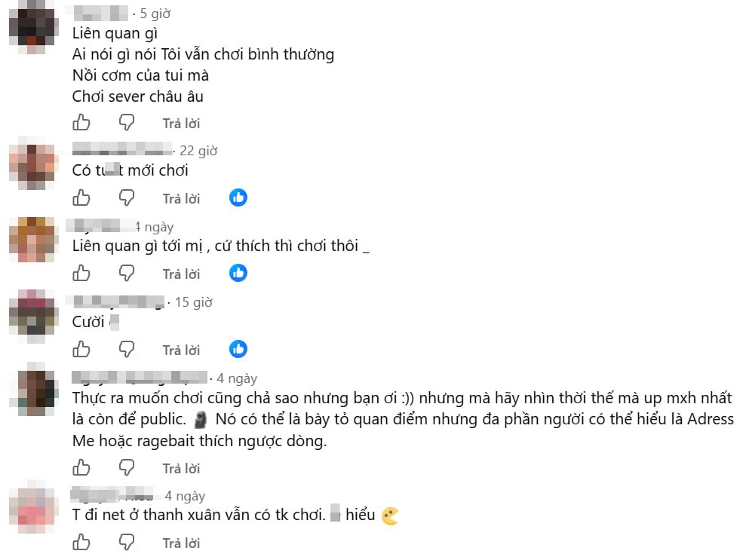Screen dimensions: 743x560
Task: Reply to the 'ragebait thích ngược dòng' comment
Action: point(182,469)
